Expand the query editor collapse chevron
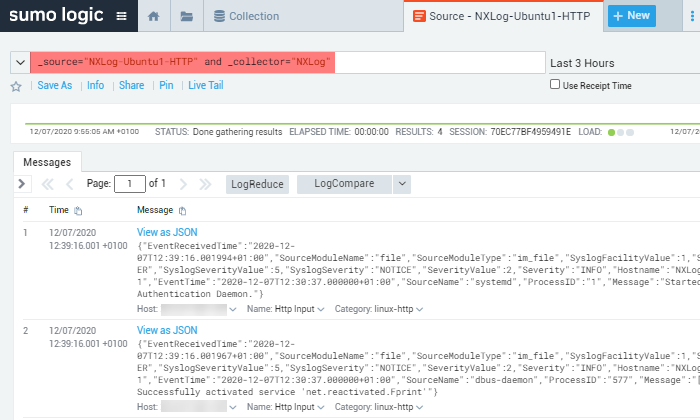The width and height of the screenshot is (700, 420). (19, 62)
